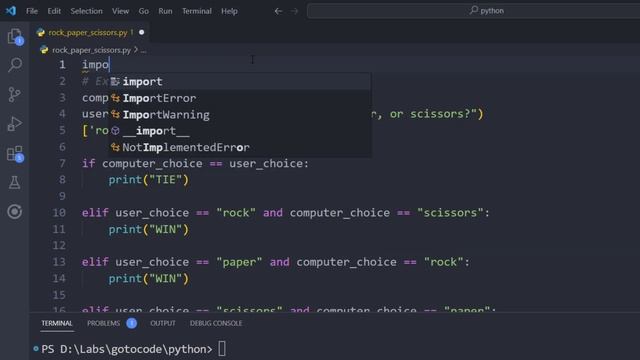Click line number 10 in the gutter
Viewport: 640px width, 360px height.
pyautogui.click(x=59, y=213)
